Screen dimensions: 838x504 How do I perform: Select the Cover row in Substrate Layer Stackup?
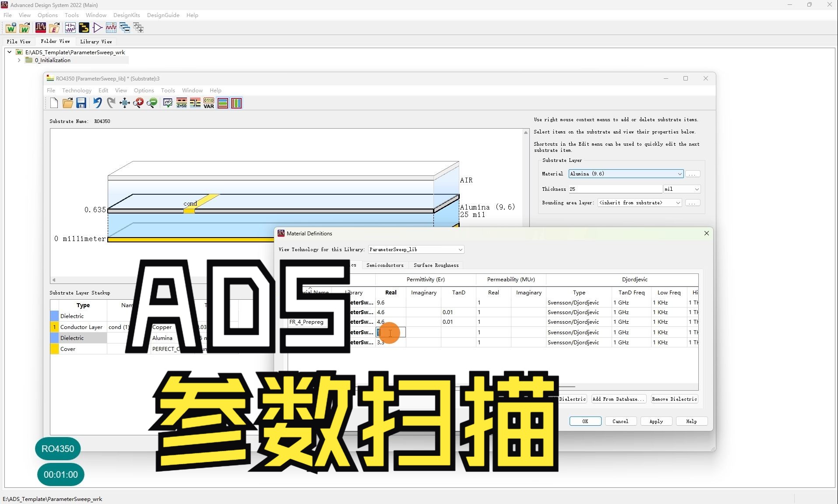point(144,349)
